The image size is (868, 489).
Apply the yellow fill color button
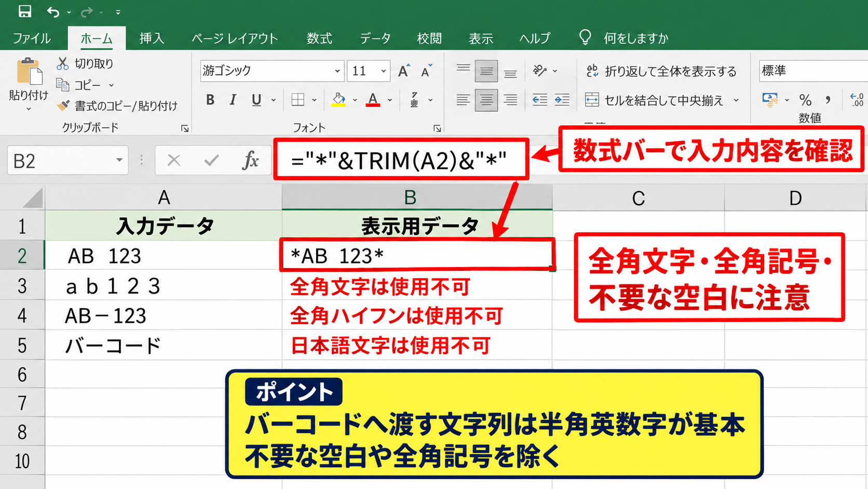(338, 100)
